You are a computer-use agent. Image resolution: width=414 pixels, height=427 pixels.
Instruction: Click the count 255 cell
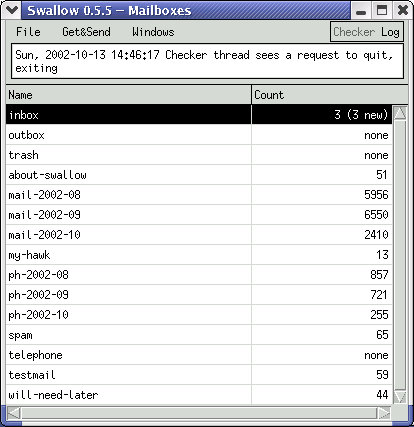[x=322, y=315]
